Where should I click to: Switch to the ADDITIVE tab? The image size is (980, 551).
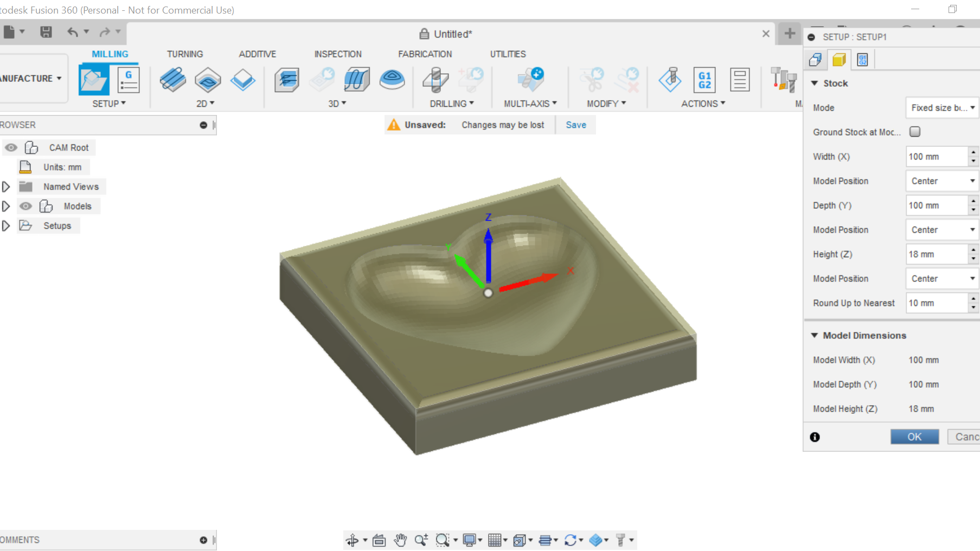point(258,54)
